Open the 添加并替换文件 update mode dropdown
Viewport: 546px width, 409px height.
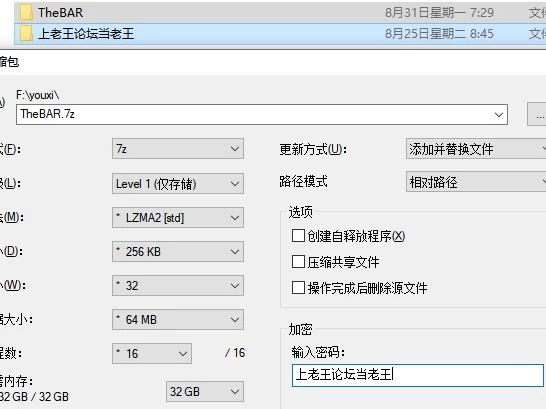[476, 149]
